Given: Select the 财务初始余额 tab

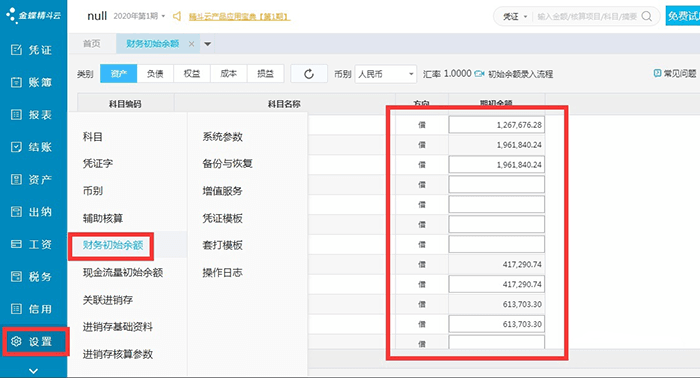Looking at the screenshot, I should coord(153,44).
